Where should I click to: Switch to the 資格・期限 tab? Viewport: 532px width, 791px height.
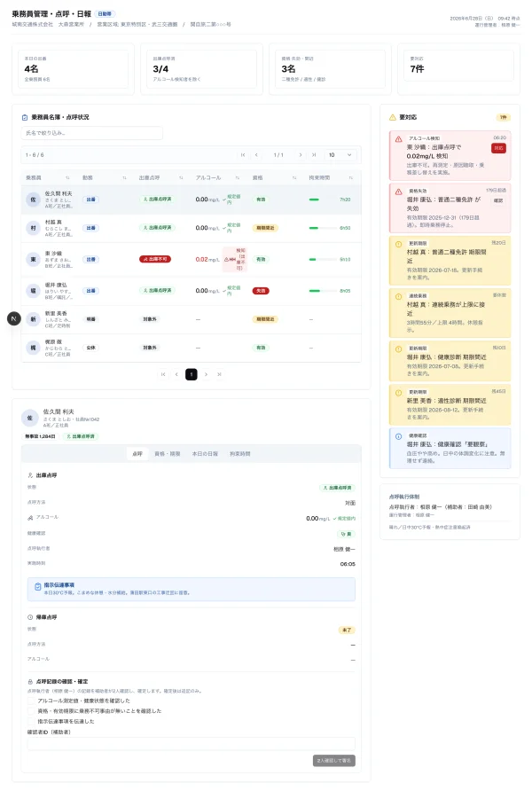pyautogui.click(x=168, y=454)
